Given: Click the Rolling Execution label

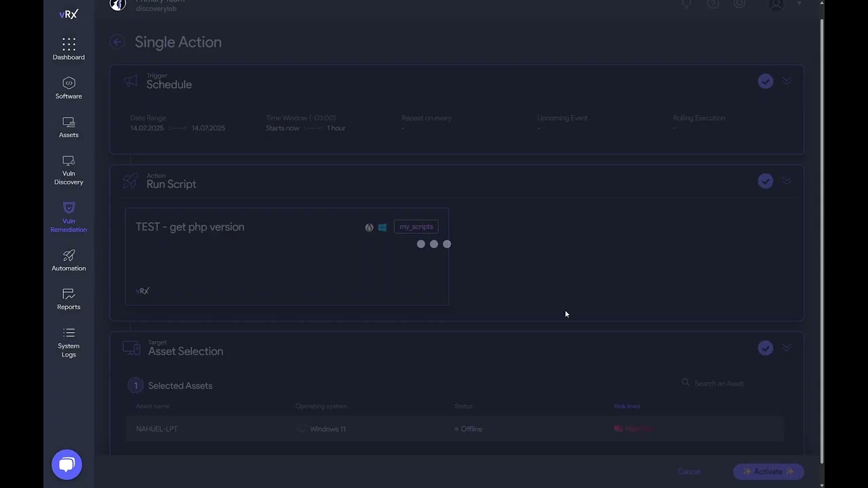Looking at the screenshot, I should (x=699, y=118).
